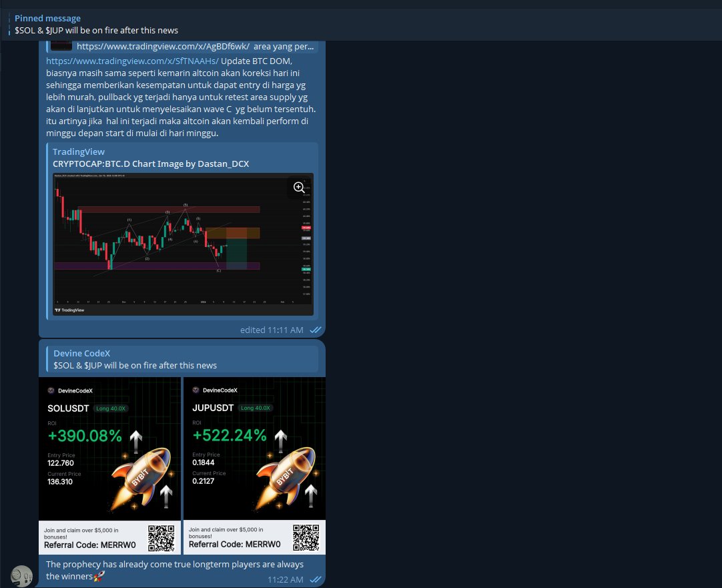Click the sender avatar at the bottom left

(22, 575)
